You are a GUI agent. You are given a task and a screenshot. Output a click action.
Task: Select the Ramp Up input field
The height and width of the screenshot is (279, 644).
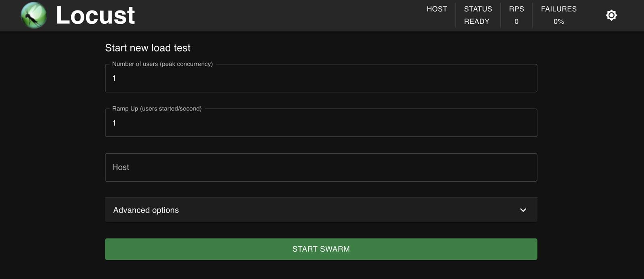[x=321, y=122]
